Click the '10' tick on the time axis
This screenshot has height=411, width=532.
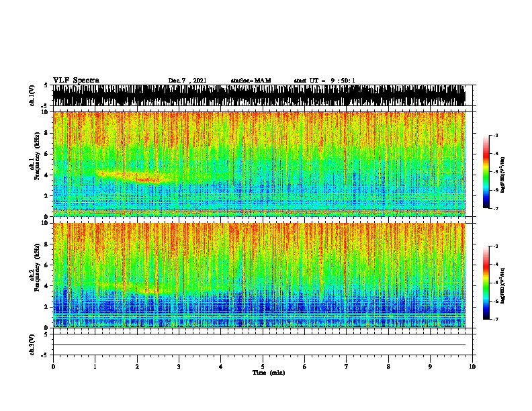click(472, 367)
